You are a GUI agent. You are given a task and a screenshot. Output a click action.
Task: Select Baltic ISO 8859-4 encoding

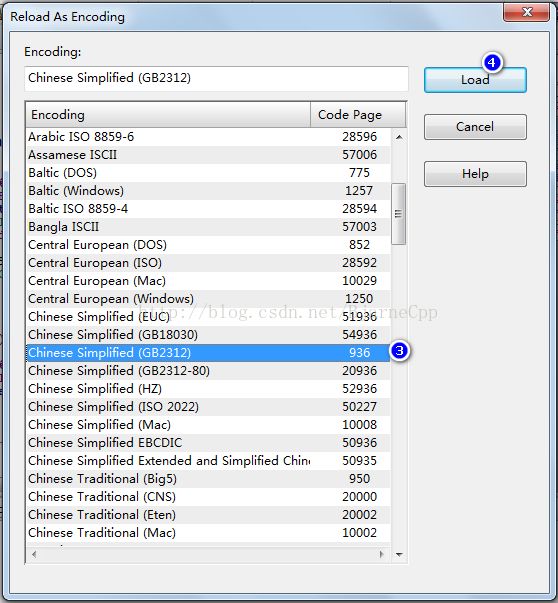[208, 209]
